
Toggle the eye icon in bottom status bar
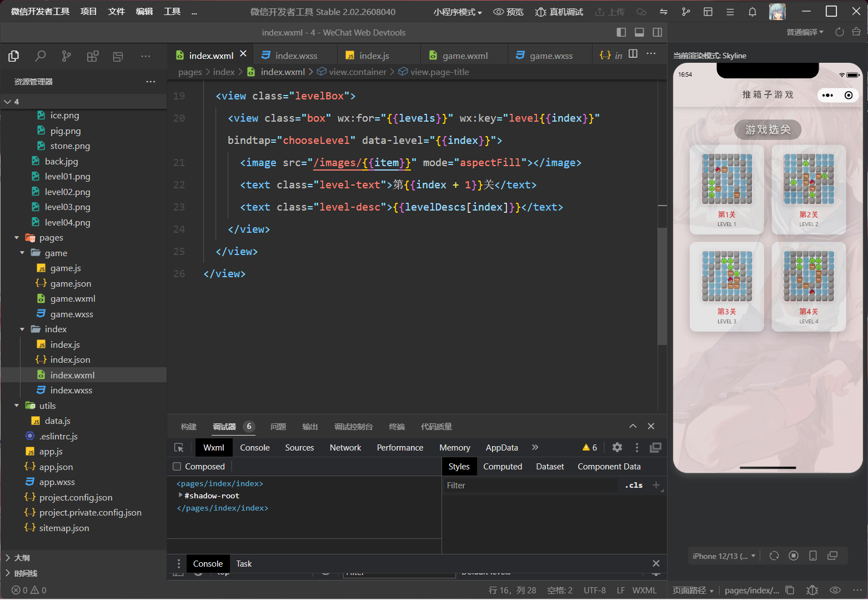[x=835, y=590]
